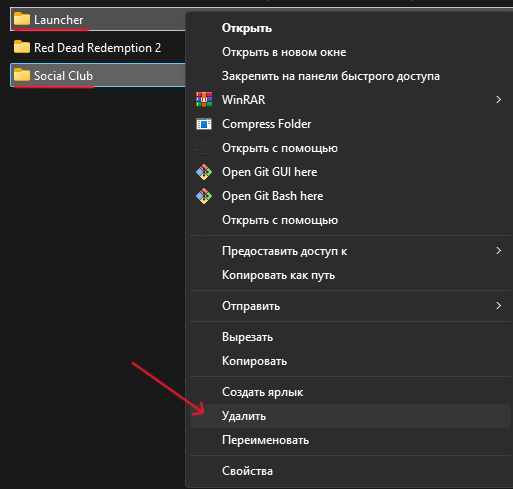
Task: Choose Открыть в новом окне
Action: (x=350, y=52)
